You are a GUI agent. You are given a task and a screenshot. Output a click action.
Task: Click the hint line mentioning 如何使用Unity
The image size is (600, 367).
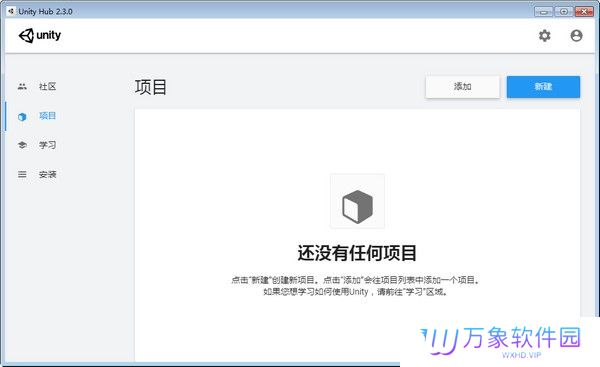pyautogui.click(x=355, y=292)
